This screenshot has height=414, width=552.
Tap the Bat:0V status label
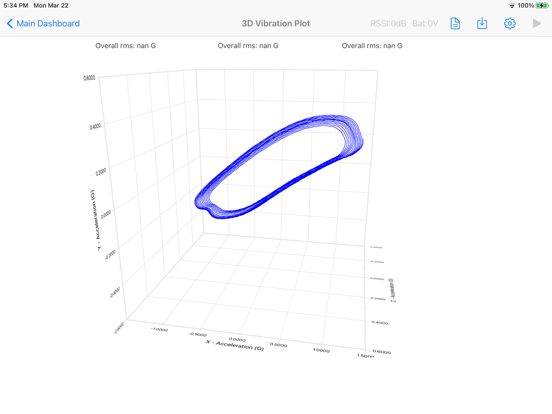coord(425,24)
